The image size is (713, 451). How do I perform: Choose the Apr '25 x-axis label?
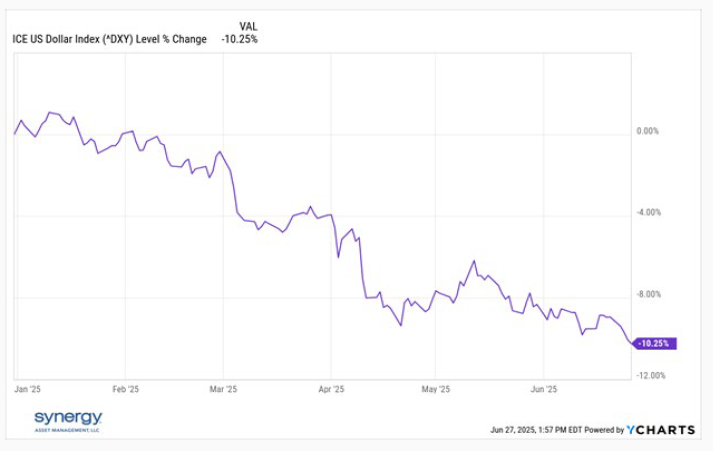(x=331, y=389)
